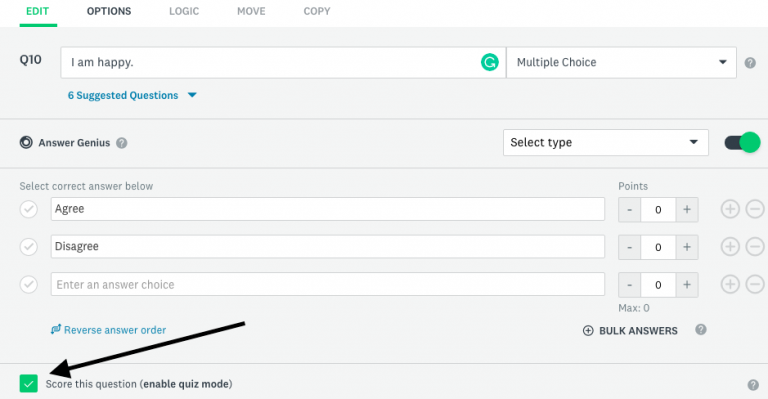Open help icon beside question type
The height and width of the screenshot is (399, 768).
750,63
